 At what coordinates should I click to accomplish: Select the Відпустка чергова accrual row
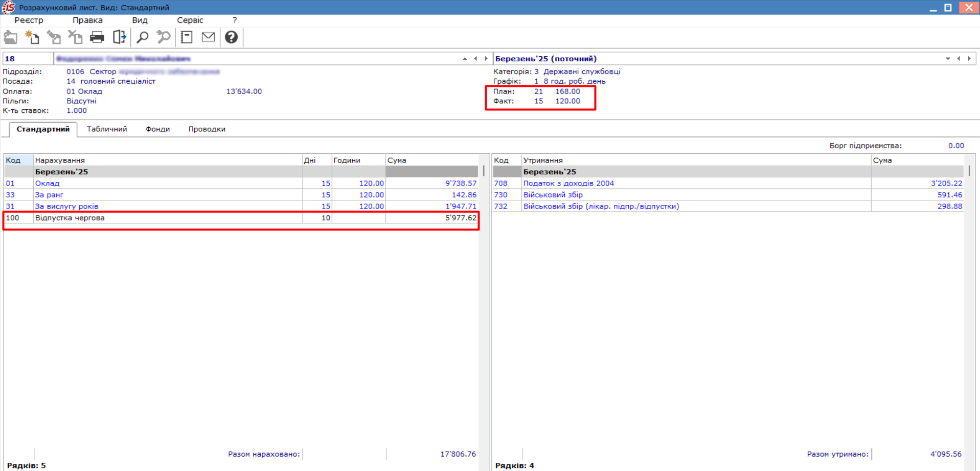point(241,218)
